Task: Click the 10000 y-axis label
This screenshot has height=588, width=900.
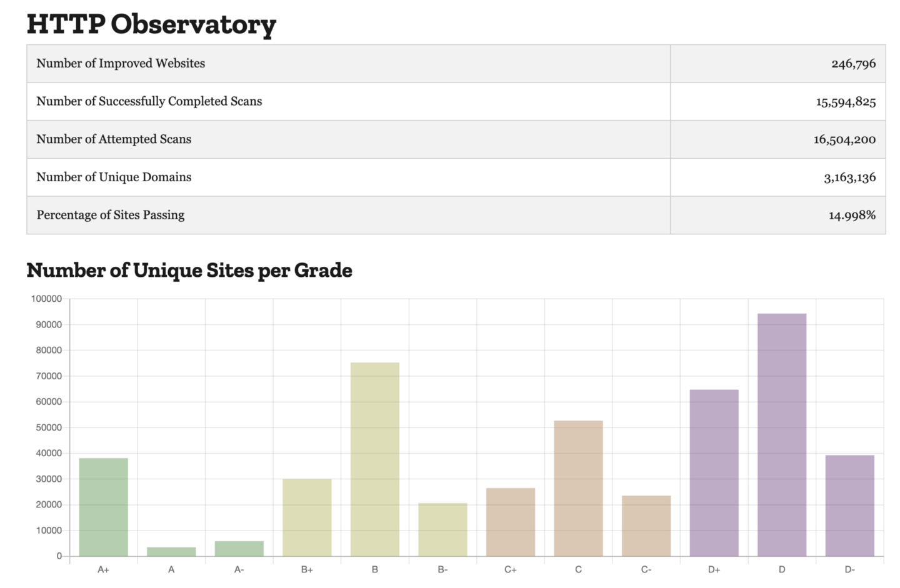Action: 49,531
